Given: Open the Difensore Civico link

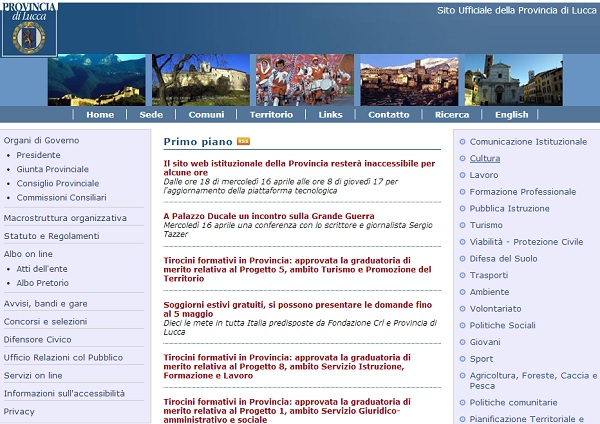Looking at the screenshot, I should click(37, 340).
